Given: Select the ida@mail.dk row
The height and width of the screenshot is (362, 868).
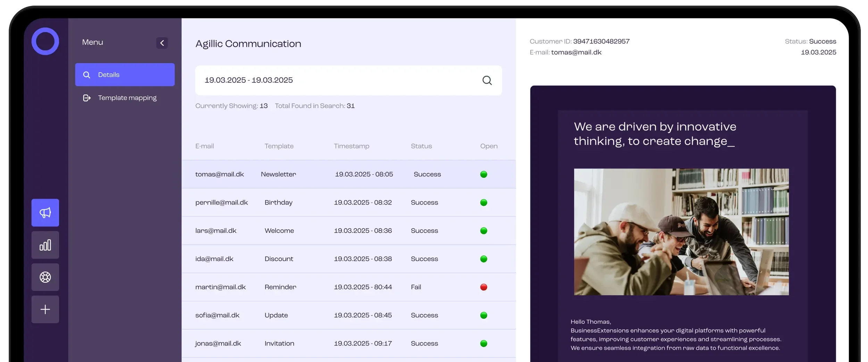Looking at the screenshot, I should tap(349, 259).
